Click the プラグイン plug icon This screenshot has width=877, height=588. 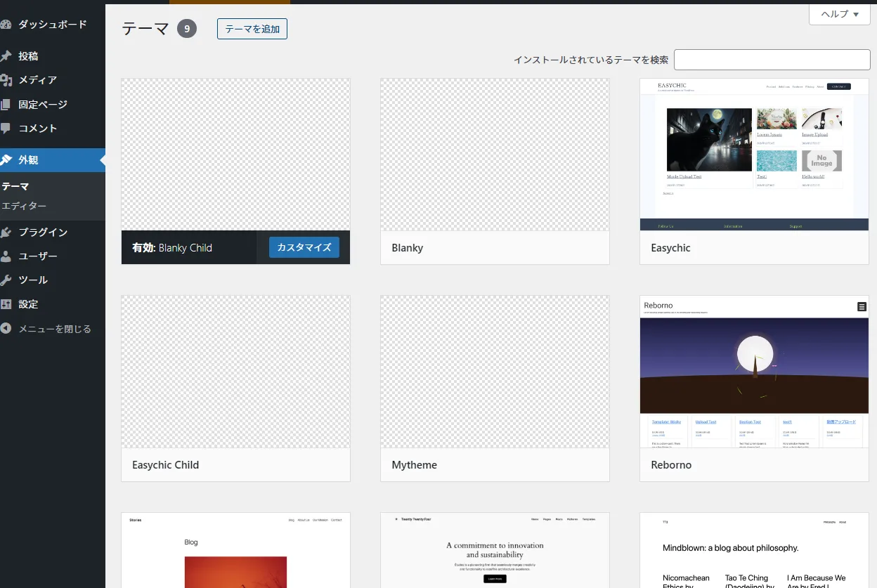point(6,233)
